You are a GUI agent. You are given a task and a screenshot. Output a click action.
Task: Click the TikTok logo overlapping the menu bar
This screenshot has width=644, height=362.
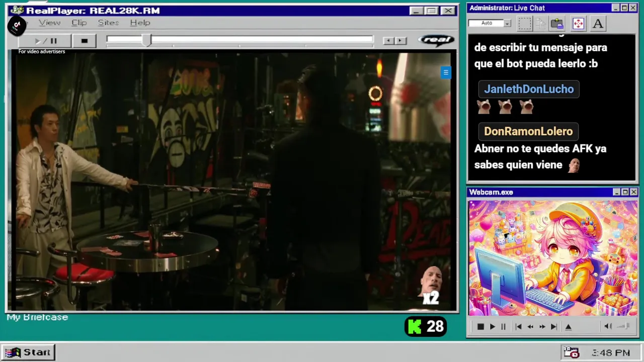(17, 26)
